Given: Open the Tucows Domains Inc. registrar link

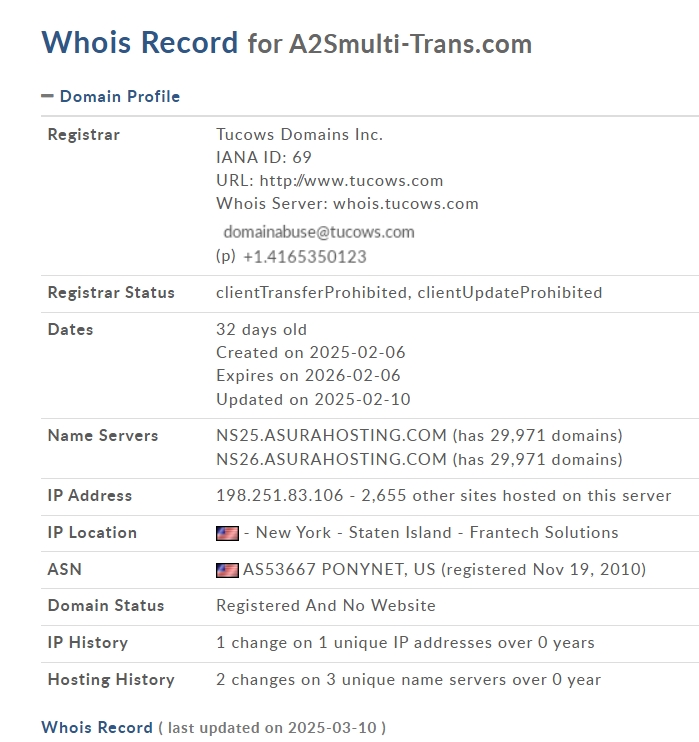Looking at the screenshot, I should (299, 134).
